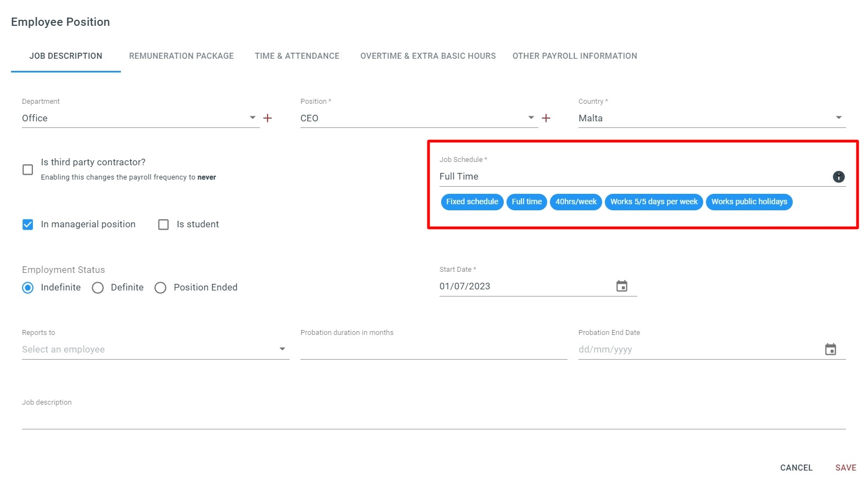The width and height of the screenshot is (868, 481).
Task: Select the Position Ended radio option
Action: pyautogui.click(x=160, y=288)
